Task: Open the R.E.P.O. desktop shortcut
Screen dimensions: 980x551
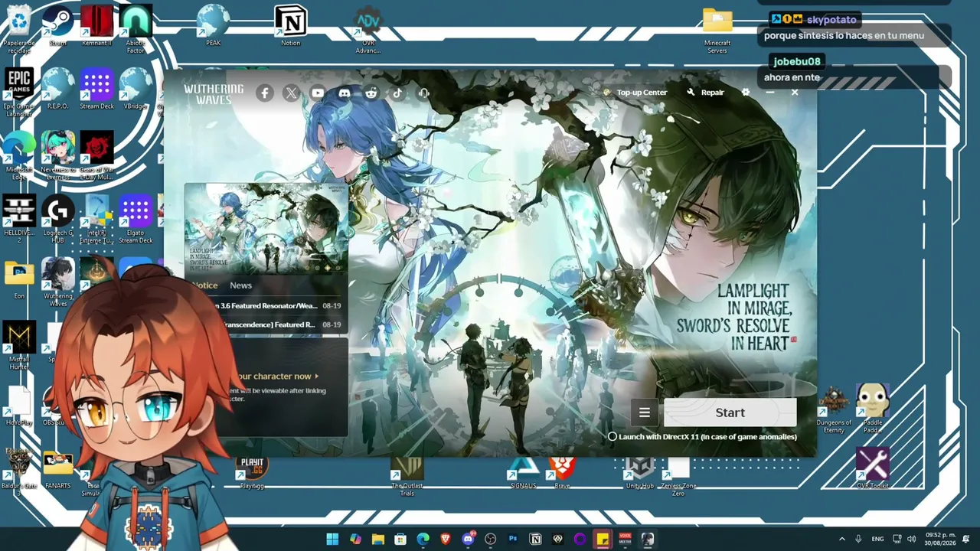Action: [x=58, y=88]
